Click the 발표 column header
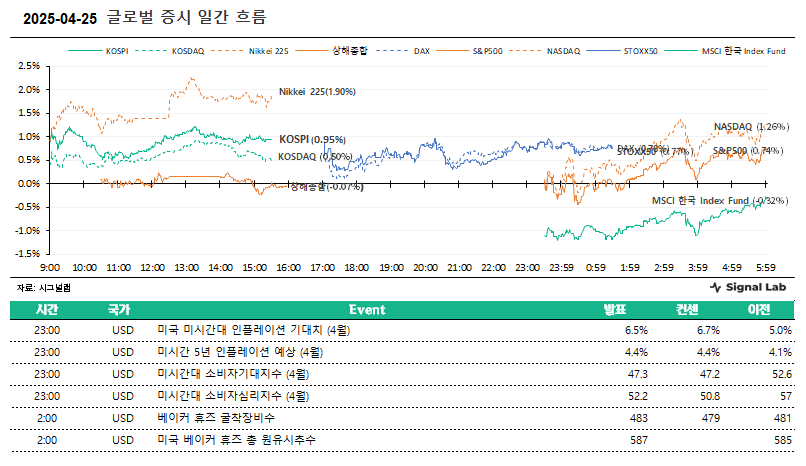The height and width of the screenshot is (466, 806). (615, 310)
